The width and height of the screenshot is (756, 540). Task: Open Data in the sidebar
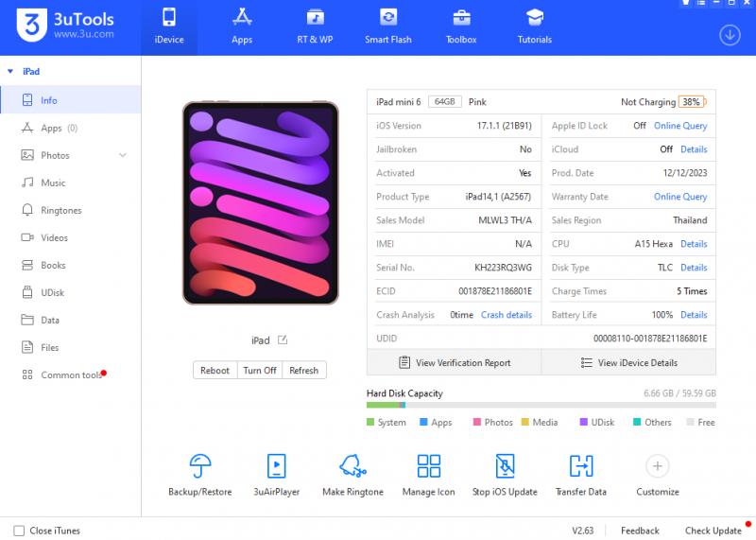(x=71, y=321)
